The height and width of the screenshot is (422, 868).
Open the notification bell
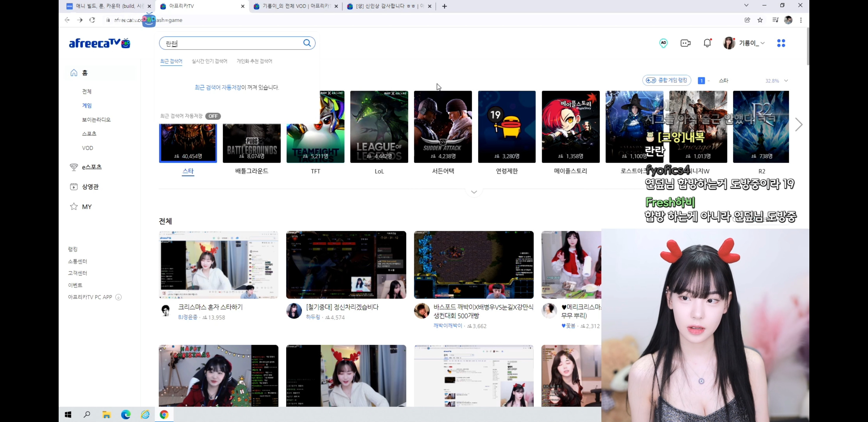707,43
